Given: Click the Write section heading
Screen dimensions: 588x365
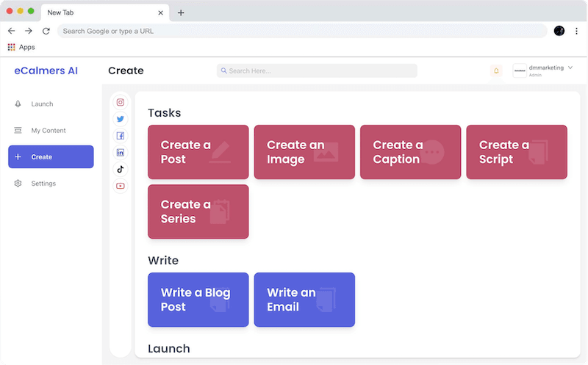Looking at the screenshot, I should [163, 261].
